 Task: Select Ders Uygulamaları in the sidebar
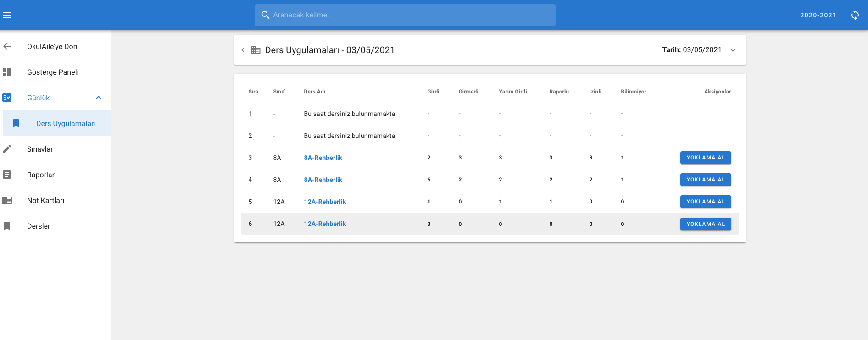(x=66, y=123)
